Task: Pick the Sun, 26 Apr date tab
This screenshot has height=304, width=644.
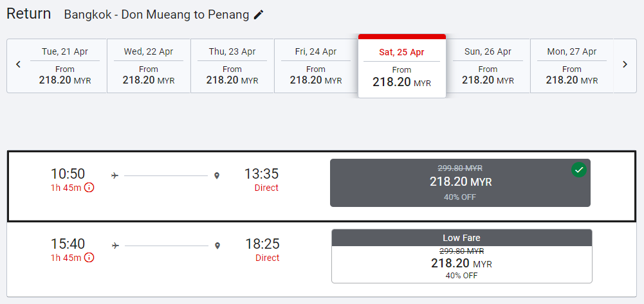Action: [488, 66]
